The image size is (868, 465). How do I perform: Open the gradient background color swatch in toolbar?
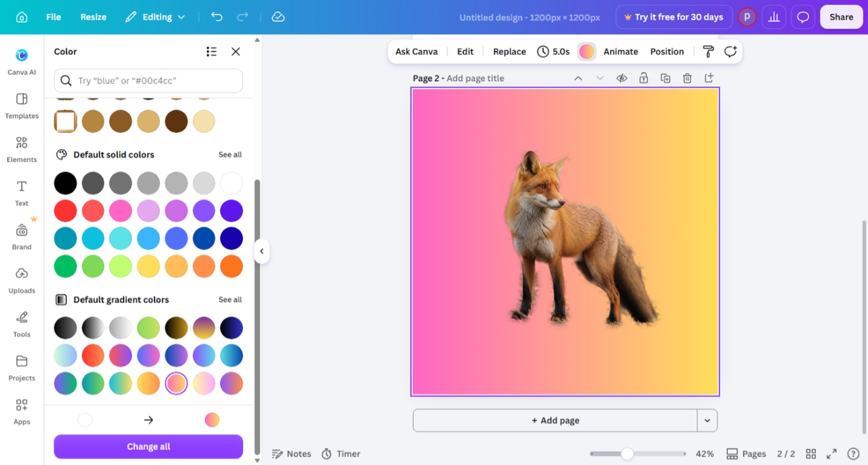(587, 51)
